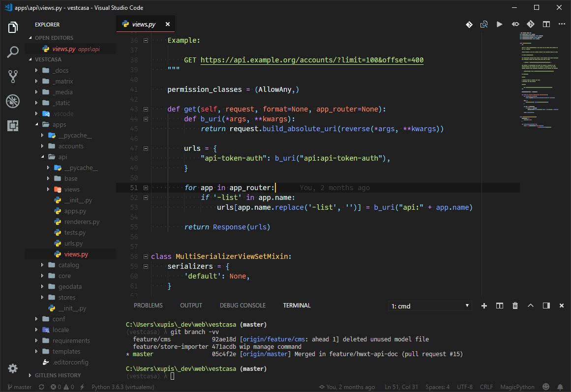Toggle GitLens line blame annotations icon

[x=515, y=24]
